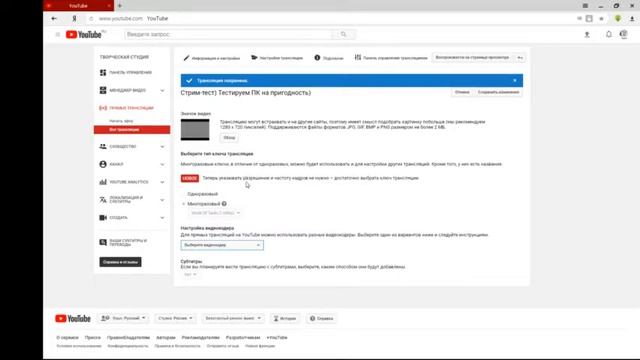Switch to Панель управления трансляциями tab
Image resolution: width=640 pixels, height=360 pixels.
(391, 58)
